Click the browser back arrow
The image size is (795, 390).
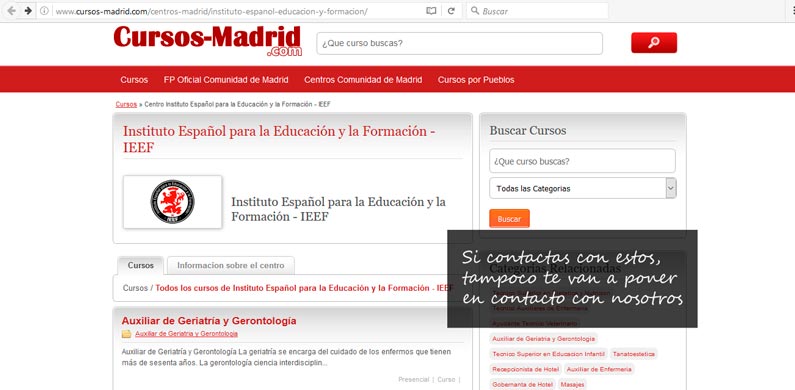click(x=11, y=11)
